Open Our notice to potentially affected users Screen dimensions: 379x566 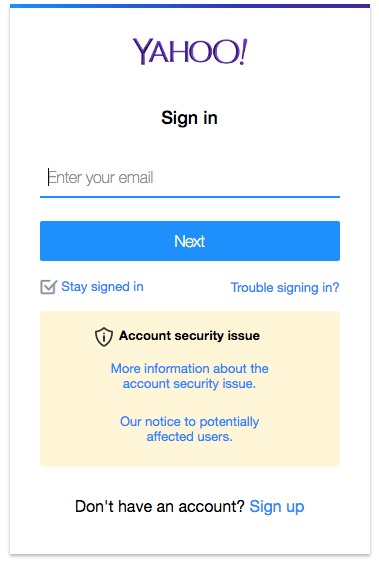[190, 429]
